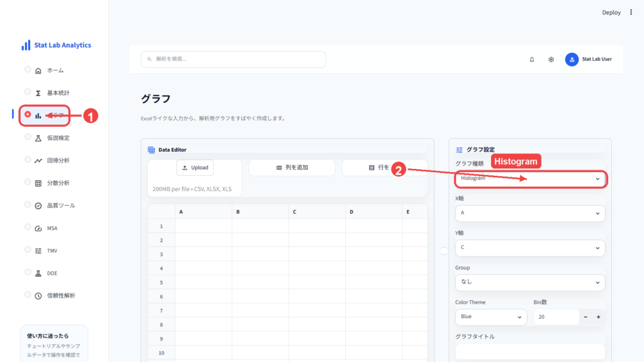Select the 分散分析 radio button
This screenshot has width=644, height=362.
click(28, 182)
